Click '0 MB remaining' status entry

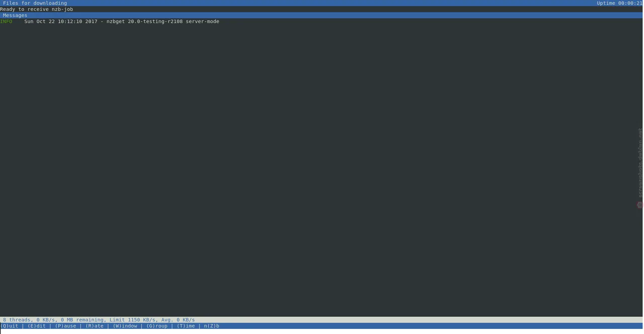click(x=82, y=320)
